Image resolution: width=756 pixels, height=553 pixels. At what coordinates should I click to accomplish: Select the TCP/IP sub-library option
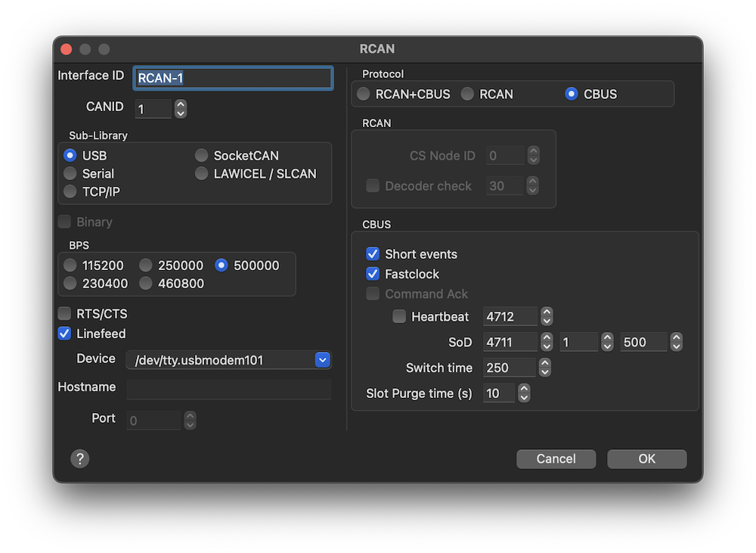[x=70, y=191]
